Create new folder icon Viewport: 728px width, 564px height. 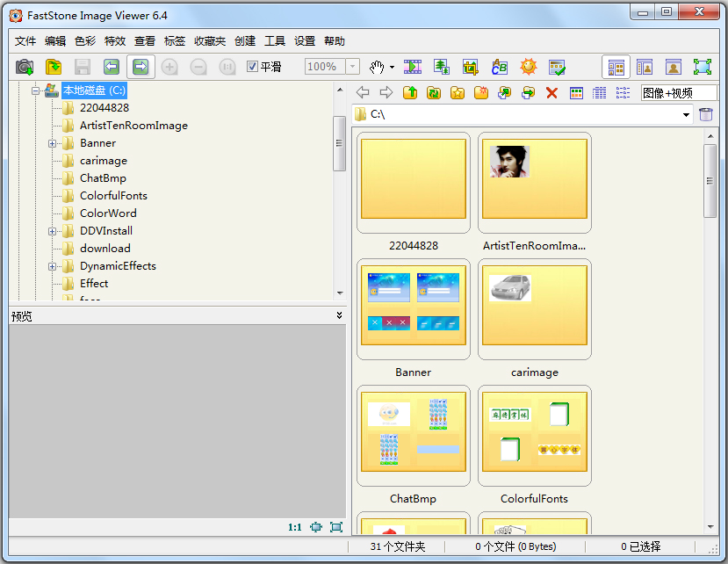click(481, 92)
